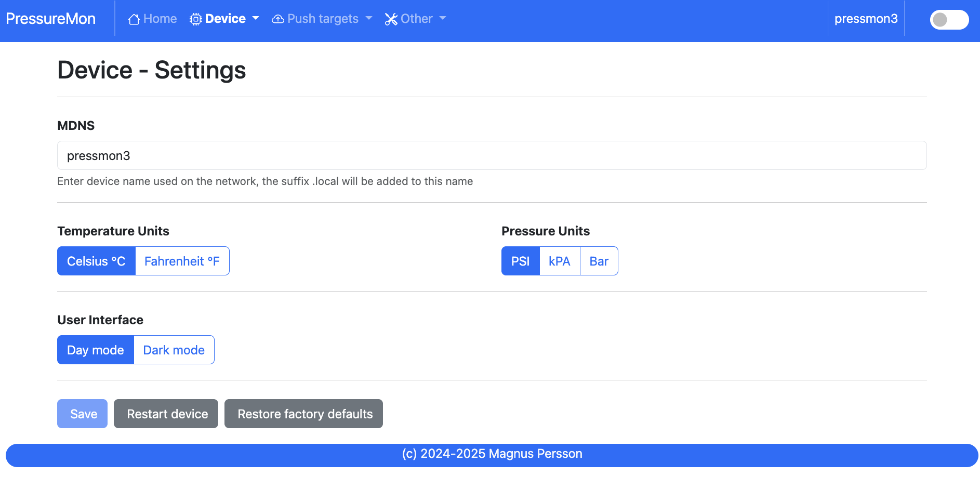This screenshot has height=489, width=980.
Task: Click the Push targets cloud icon
Action: click(x=278, y=19)
